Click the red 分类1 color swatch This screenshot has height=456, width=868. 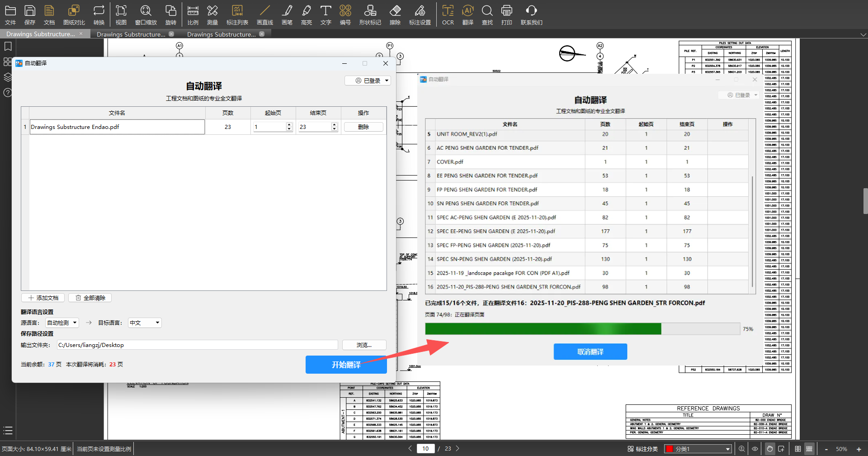(x=670, y=449)
